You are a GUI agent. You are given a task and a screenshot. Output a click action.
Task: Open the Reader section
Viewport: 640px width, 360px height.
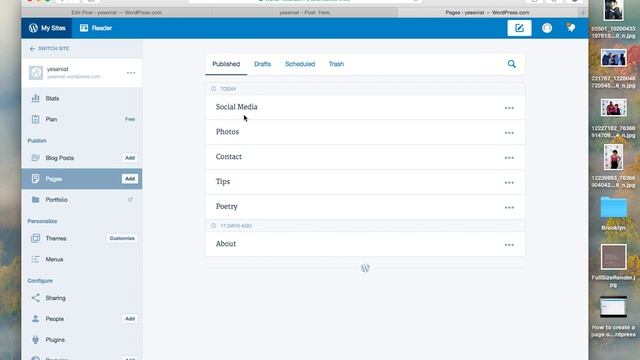point(96,28)
